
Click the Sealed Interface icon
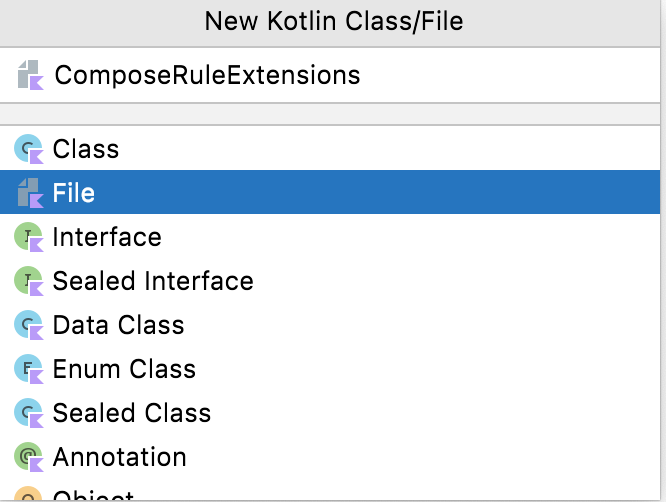click(x=29, y=282)
